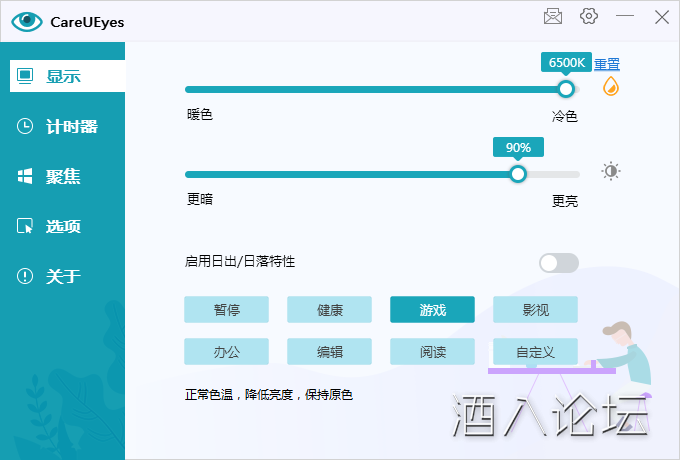Click the clock icon beside 计时器
The width and height of the screenshot is (680, 460).
point(25,126)
